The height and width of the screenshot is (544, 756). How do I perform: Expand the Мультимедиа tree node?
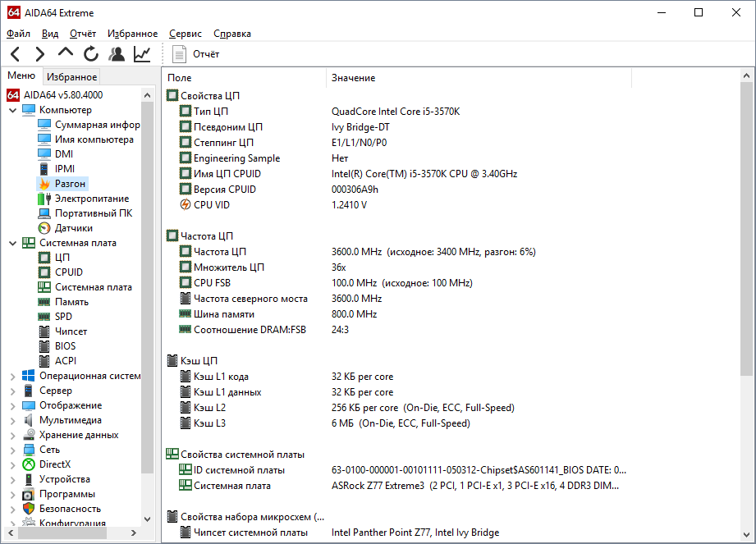(x=13, y=421)
